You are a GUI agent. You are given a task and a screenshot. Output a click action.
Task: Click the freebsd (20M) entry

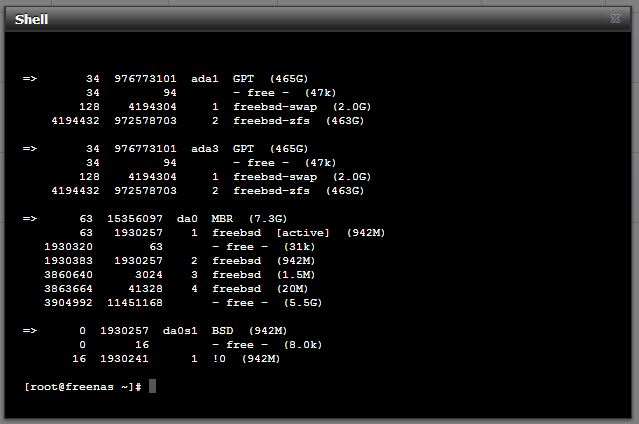(260, 289)
